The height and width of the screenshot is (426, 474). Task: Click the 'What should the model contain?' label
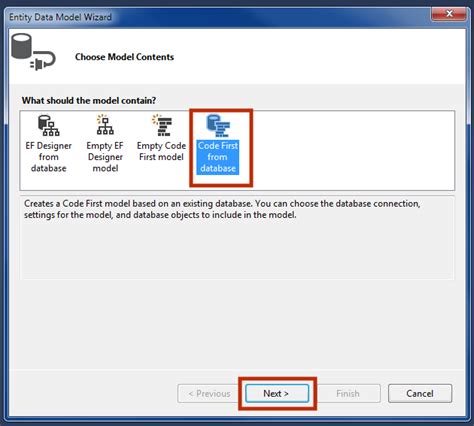click(x=89, y=100)
